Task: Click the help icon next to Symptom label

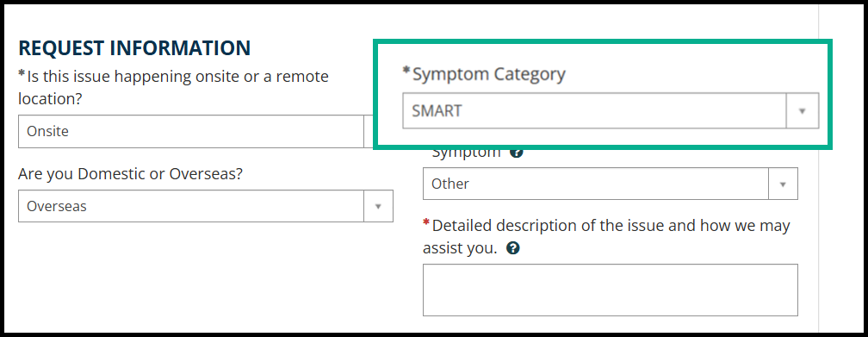Action: (517, 153)
